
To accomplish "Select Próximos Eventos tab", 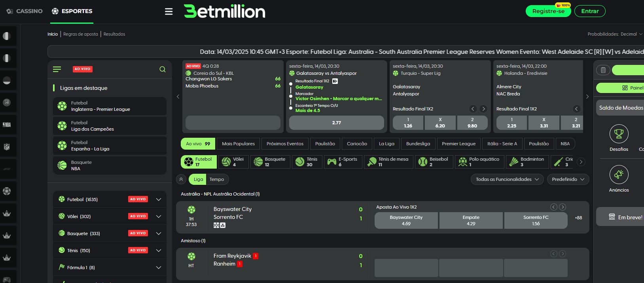I will click(285, 144).
